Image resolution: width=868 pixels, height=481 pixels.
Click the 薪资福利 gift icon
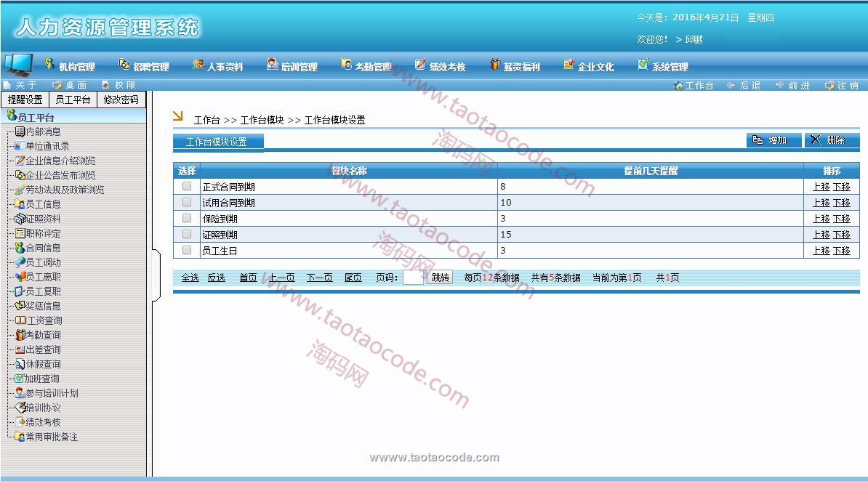(x=495, y=65)
